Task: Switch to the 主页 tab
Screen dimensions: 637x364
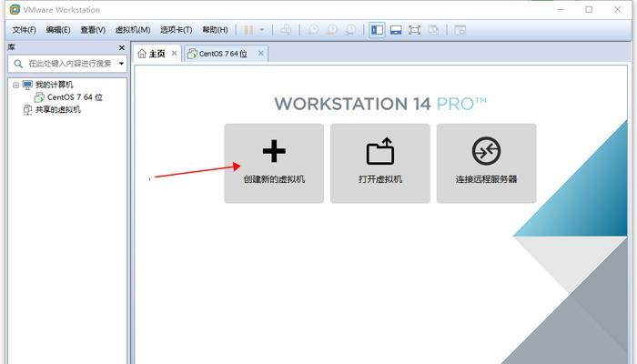Action: (157, 54)
